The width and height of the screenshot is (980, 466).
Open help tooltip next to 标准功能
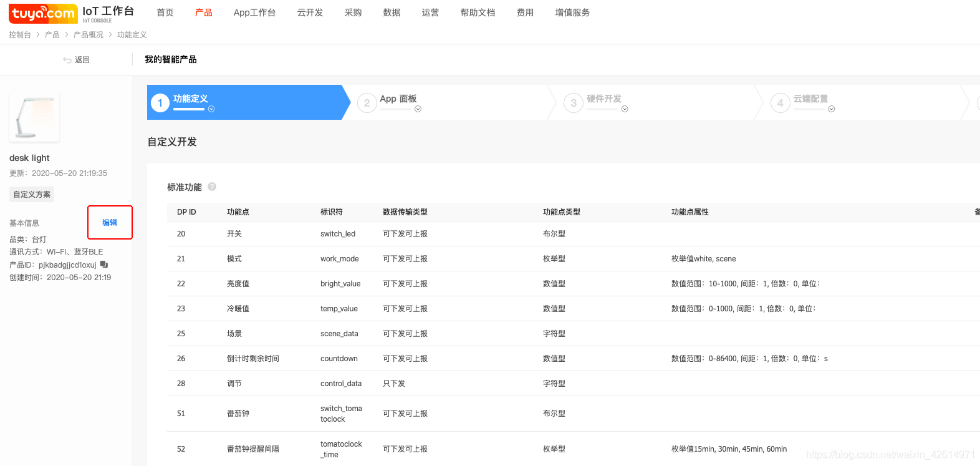(212, 187)
